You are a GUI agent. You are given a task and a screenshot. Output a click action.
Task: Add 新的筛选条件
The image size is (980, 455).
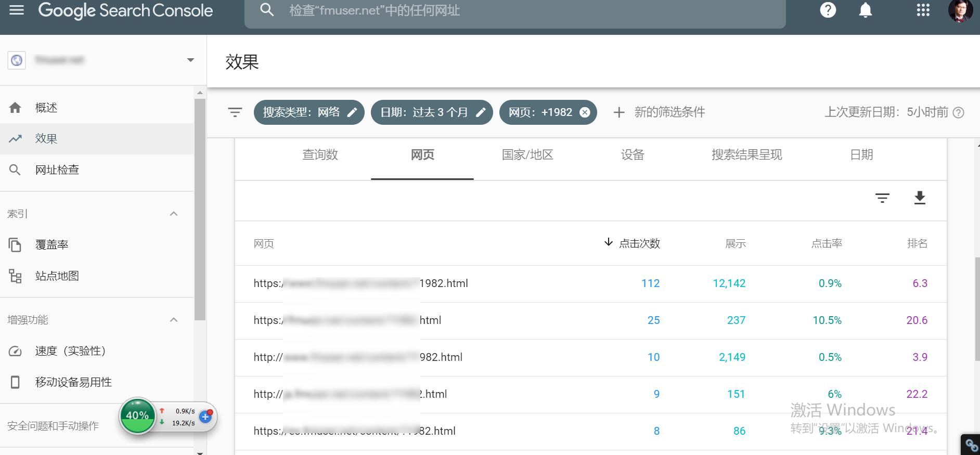tap(659, 112)
